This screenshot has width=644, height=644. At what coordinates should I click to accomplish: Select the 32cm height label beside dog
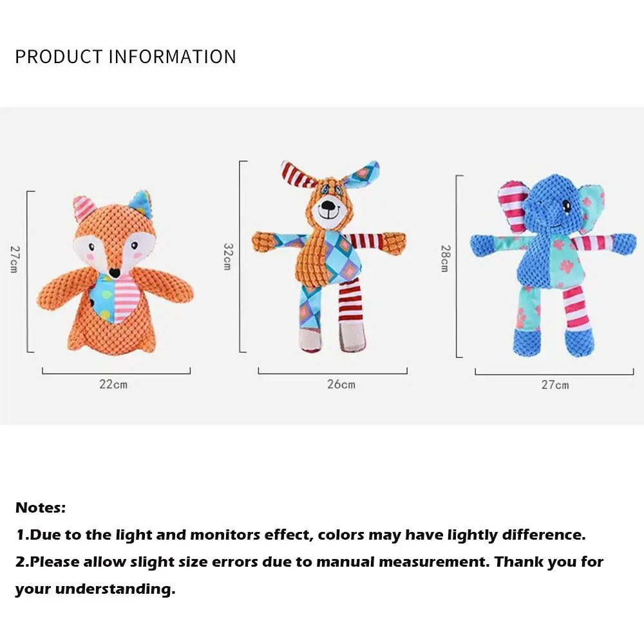click(227, 256)
